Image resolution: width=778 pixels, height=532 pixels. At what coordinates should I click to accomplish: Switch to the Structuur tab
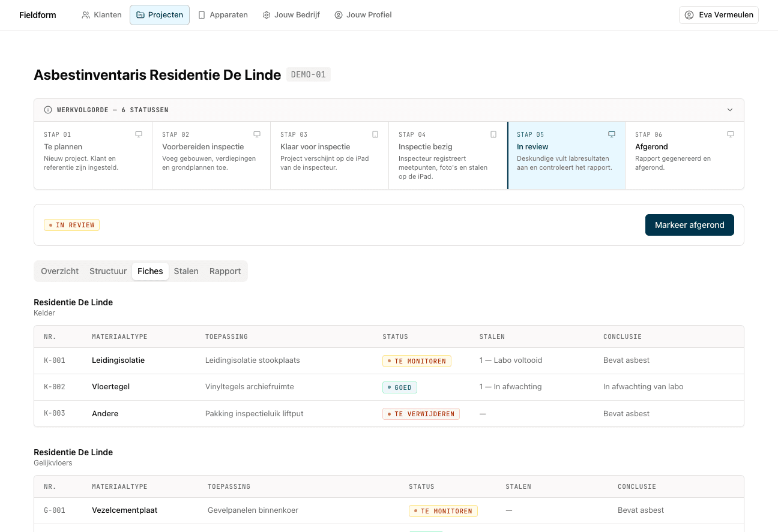(108, 271)
